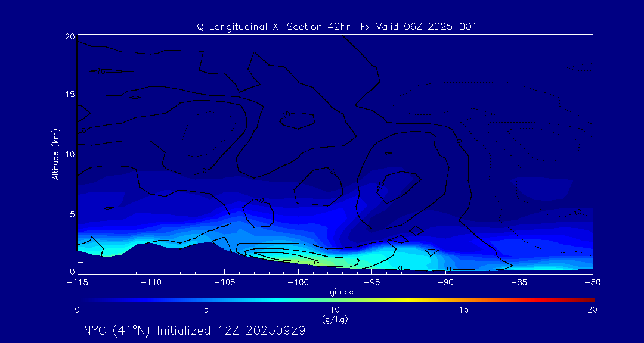Click the -115 longitude tick label
644x343 pixels.
[78, 283]
